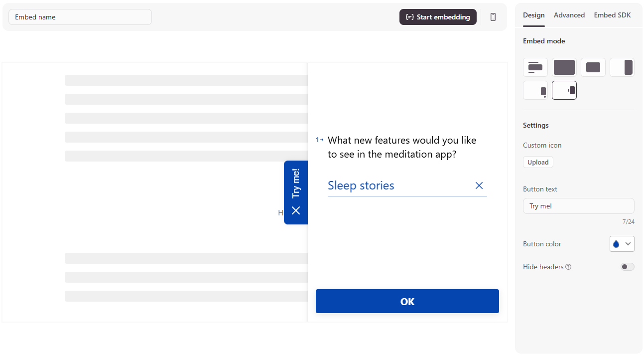644x361 pixels.
Task: Toggle the Hide headers switch
Action: (627, 267)
